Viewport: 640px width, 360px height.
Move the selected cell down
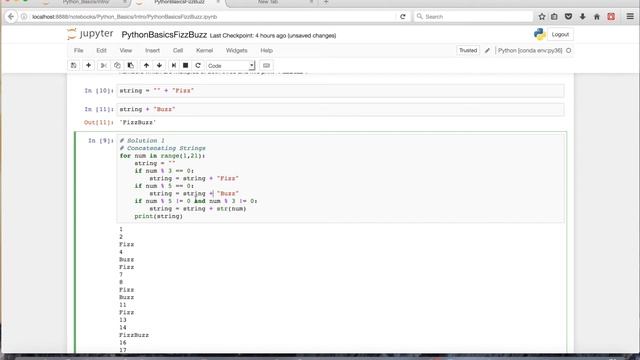click(159, 65)
